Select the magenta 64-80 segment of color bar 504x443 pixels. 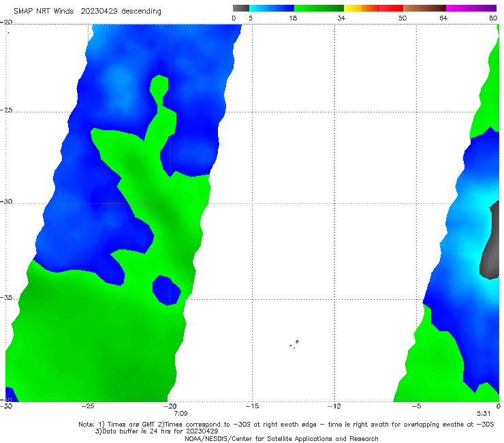point(471,8)
